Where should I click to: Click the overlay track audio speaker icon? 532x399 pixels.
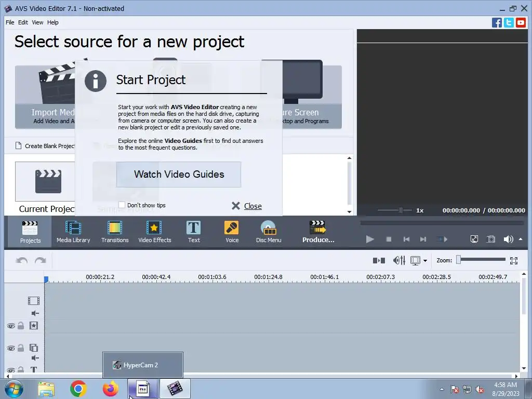coord(35,358)
